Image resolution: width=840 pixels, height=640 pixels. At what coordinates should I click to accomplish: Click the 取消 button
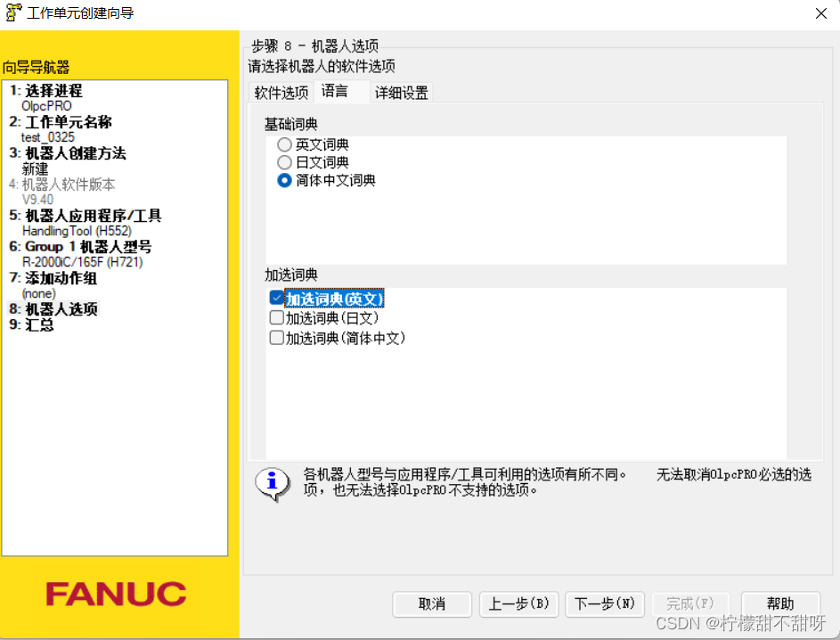[432, 604]
